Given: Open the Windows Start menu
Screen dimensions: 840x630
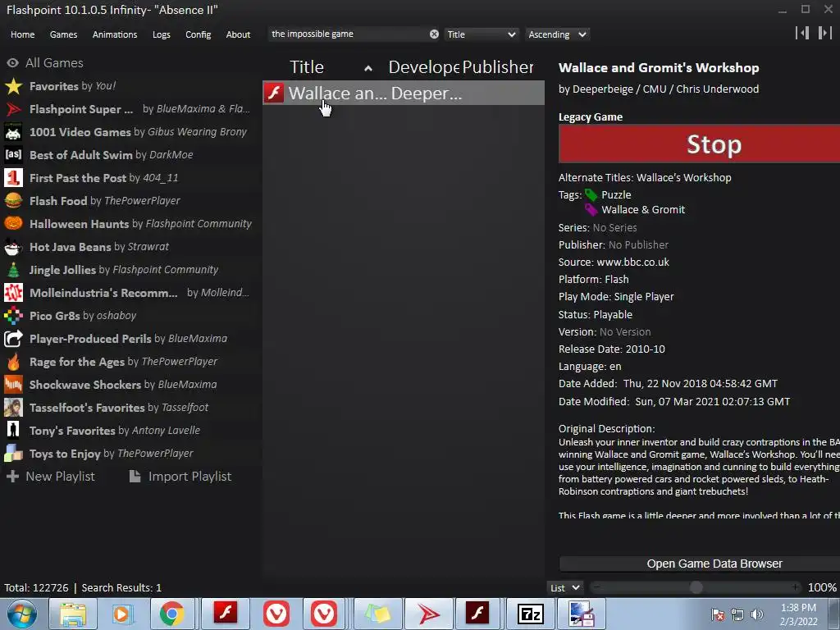Looking at the screenshot, I should (x=22, y=614).
